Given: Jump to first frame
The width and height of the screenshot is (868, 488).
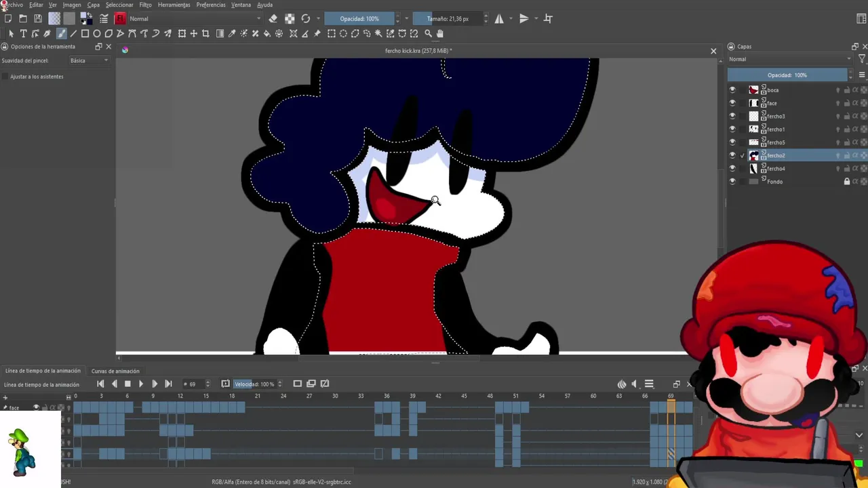Looking at the screenshot, I should pyautogui.click(x=100, y=384).
